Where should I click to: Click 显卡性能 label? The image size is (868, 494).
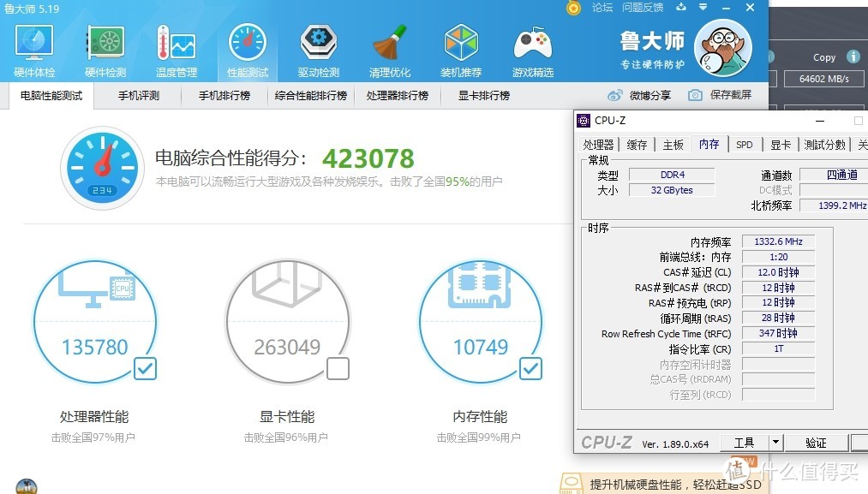pos(287,417)
